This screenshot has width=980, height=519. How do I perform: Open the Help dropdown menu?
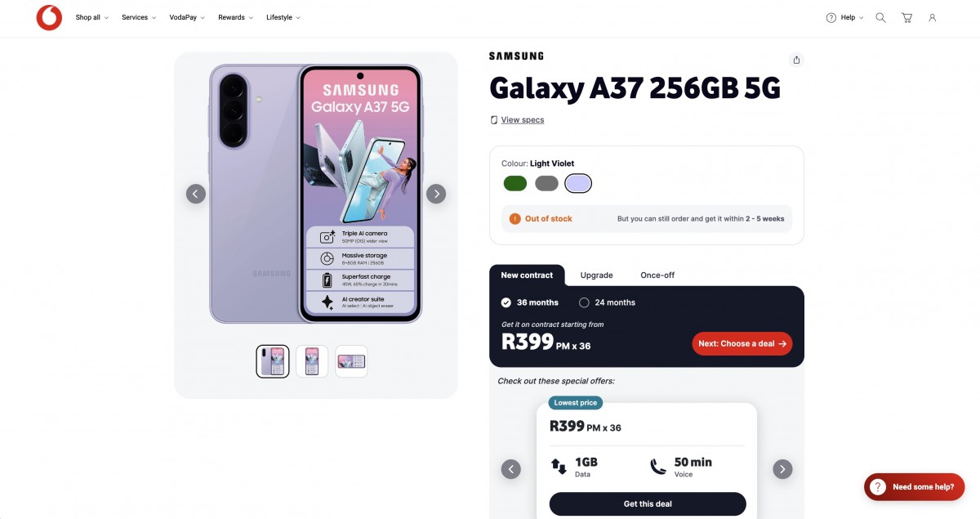[x=844, y=17]
